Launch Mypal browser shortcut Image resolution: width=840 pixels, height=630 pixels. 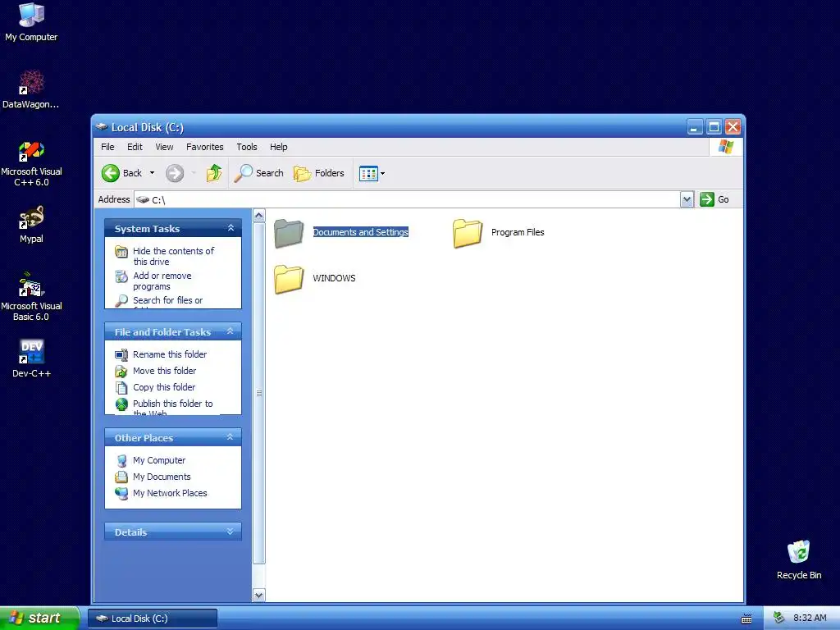(x=31, y=225)
